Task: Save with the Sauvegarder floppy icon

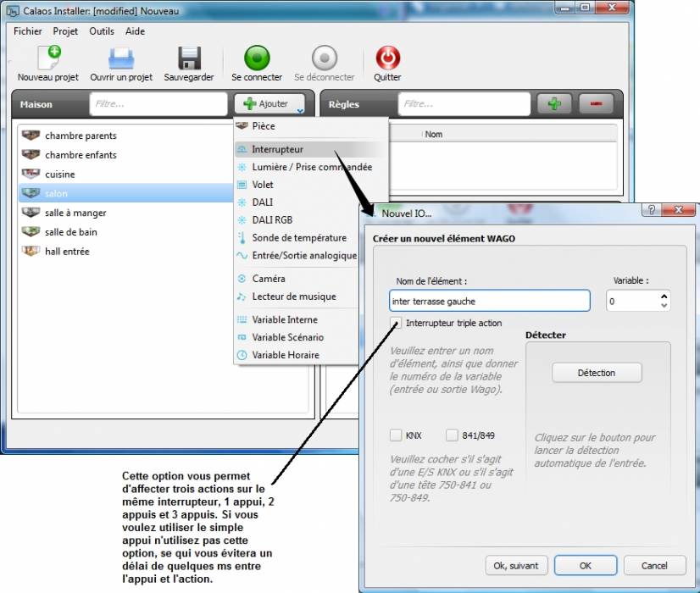Action: (x=189, y=58)
